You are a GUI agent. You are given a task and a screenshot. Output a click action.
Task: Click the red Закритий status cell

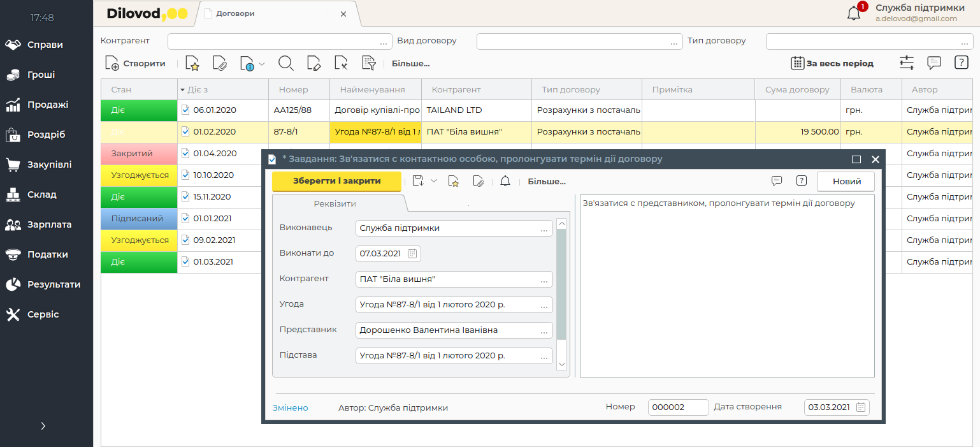coord(139,154)
